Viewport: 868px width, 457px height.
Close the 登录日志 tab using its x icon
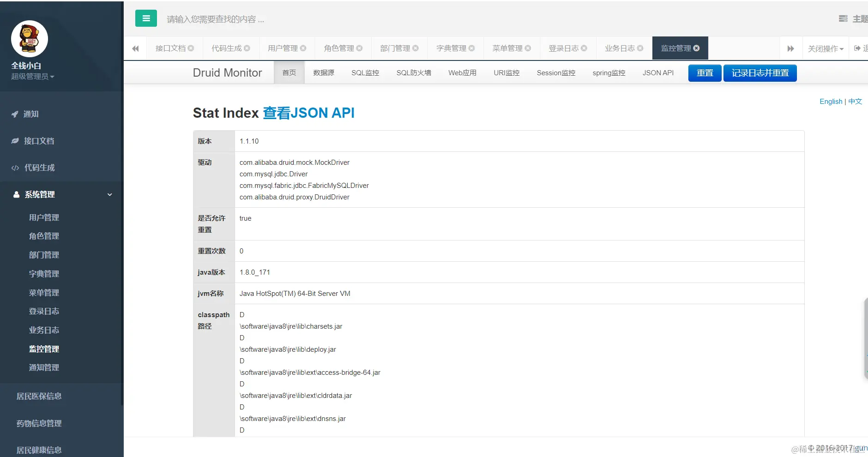coord(584,48)
